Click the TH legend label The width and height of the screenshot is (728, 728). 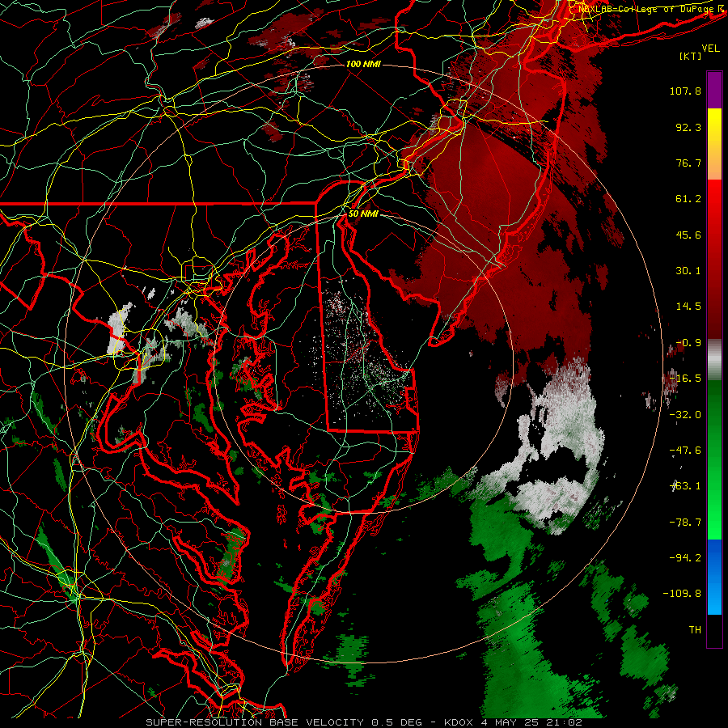point(695,630)
